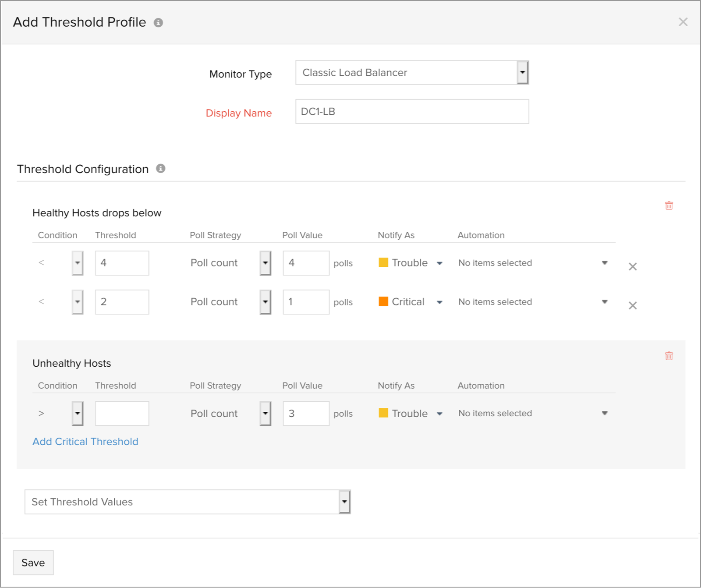This screenshot has height=588, width=701.
Task: Open the Set Threshold Values dropdown
Action: [x=344, y=502]
